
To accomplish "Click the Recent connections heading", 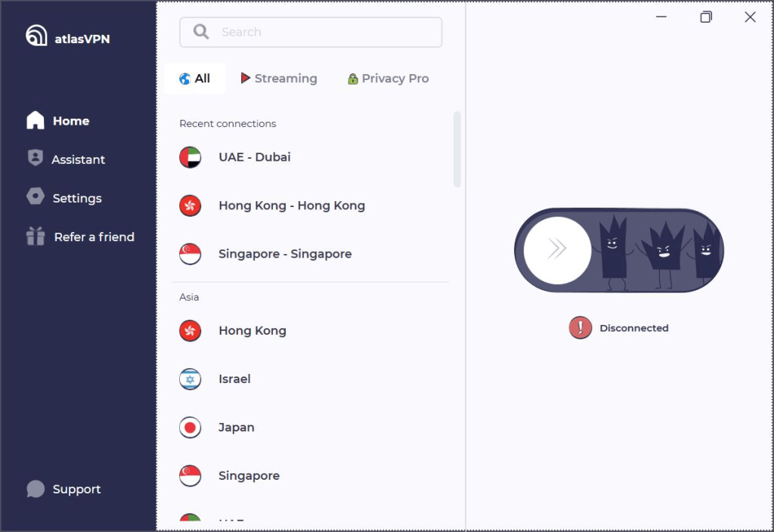I will 228,123.
